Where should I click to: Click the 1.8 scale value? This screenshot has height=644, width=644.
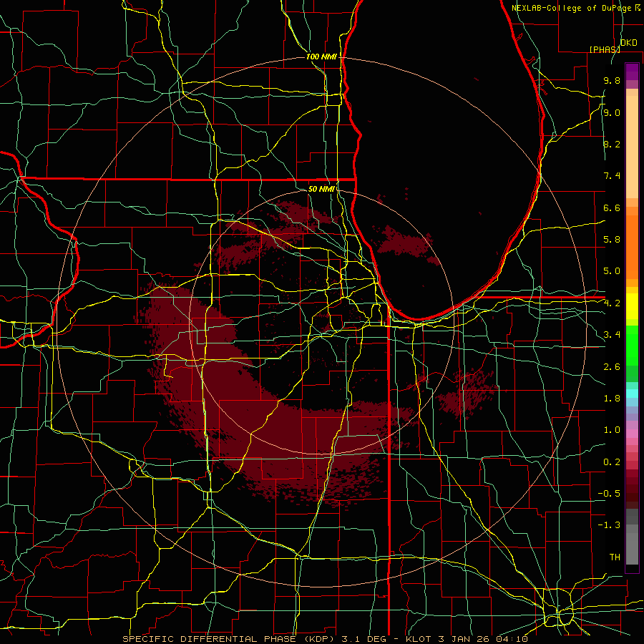tap(612, 399)
